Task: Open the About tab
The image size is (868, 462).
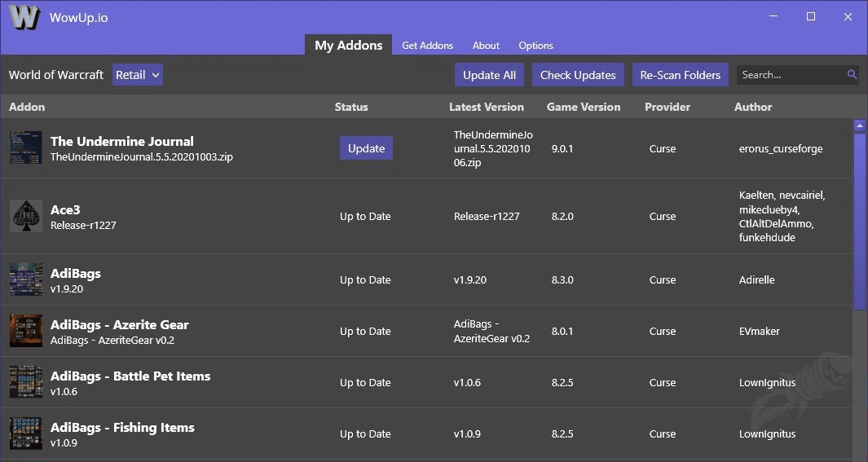Action: tap(486, 46)
